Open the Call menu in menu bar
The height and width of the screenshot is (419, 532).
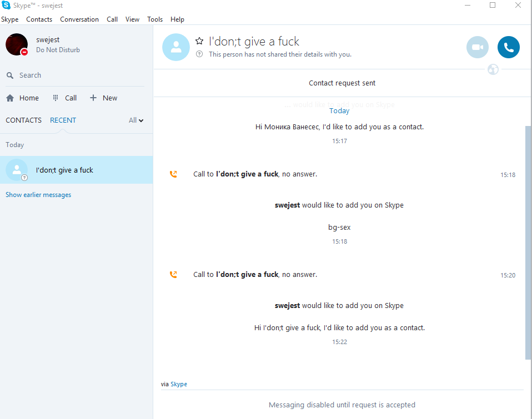[112, 19]
